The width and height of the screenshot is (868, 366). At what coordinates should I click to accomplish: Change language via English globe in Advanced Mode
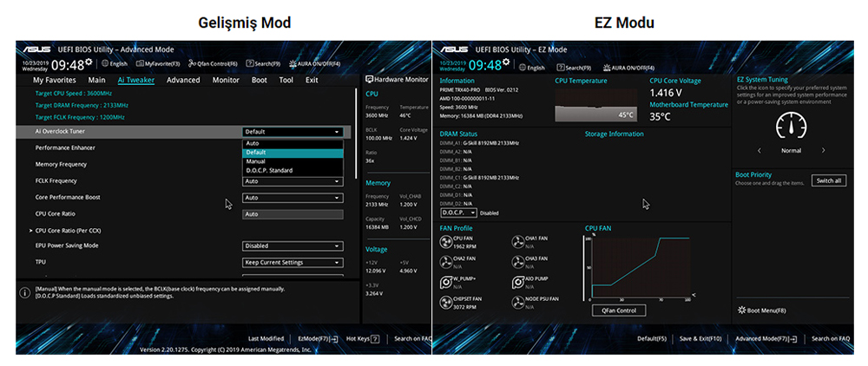point(115,64)
